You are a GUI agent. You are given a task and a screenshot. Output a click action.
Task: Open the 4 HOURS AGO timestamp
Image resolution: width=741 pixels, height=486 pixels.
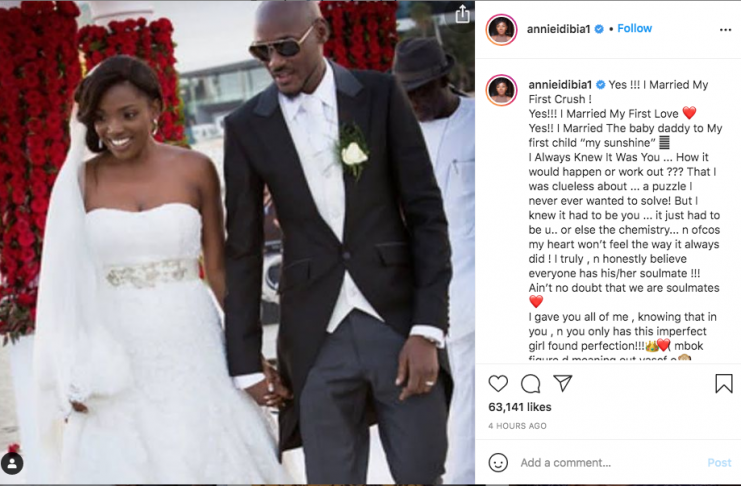[517, 426]
